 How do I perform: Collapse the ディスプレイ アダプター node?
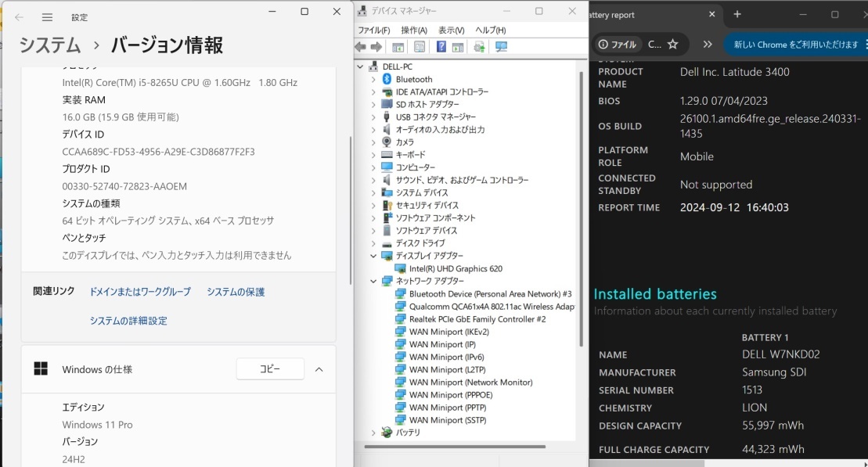pyautogui.click(x=373, y=256)
